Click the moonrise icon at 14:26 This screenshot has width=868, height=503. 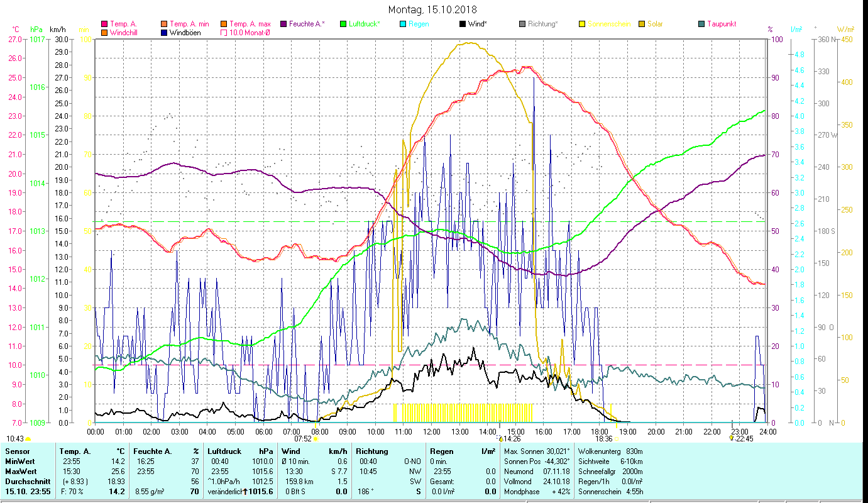pos(500,439)
